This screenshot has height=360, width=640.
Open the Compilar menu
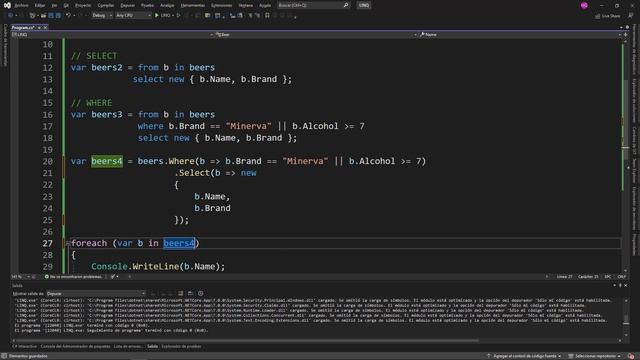[106, 5]
